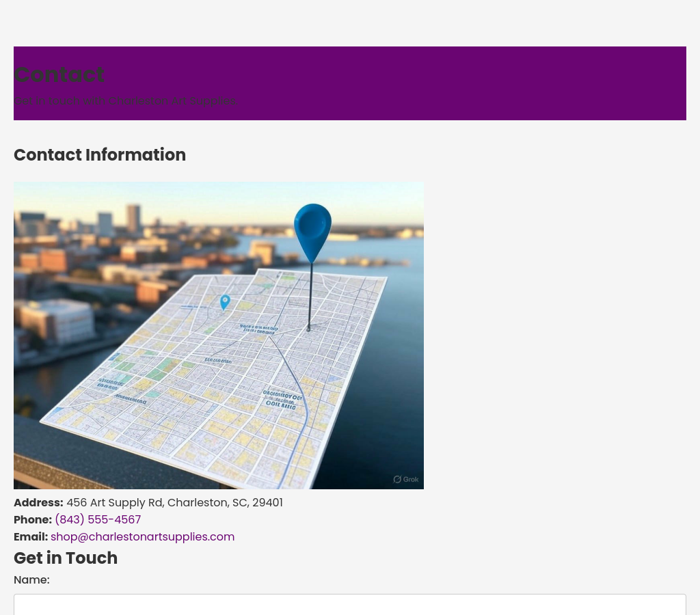
Task: Click the Contact page title
Action: coord(59,74)
